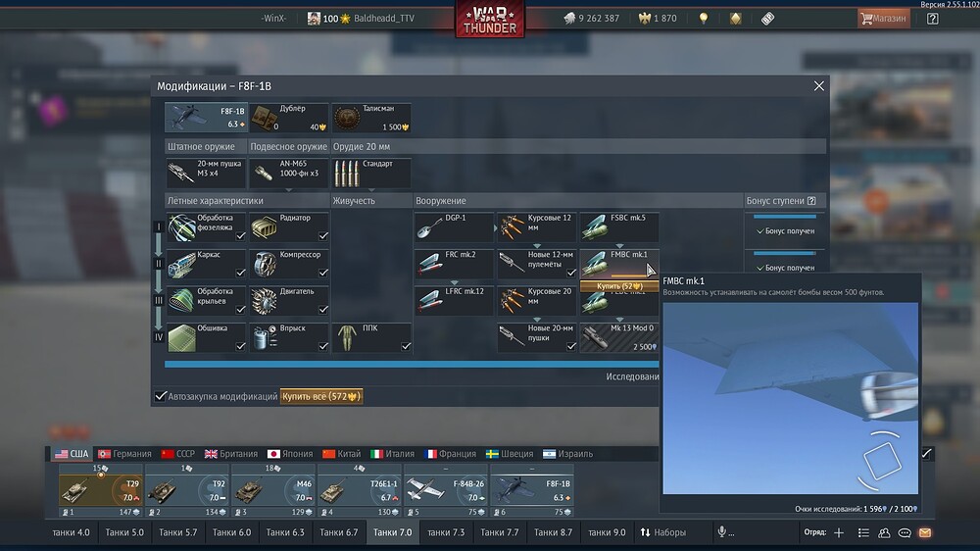Open the Дублёр backup item
Viewport: 980px width, 551px height.
[x=289, y=118]
